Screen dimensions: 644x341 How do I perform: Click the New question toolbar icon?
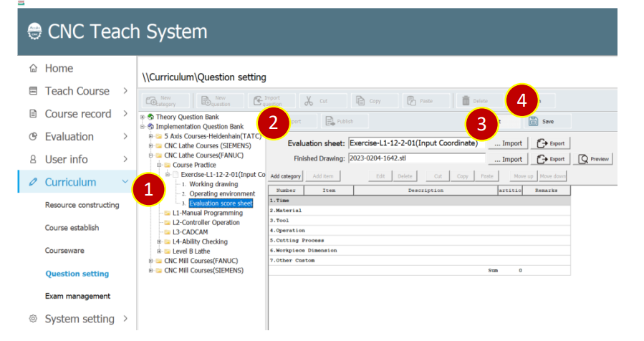pos(206,101)
